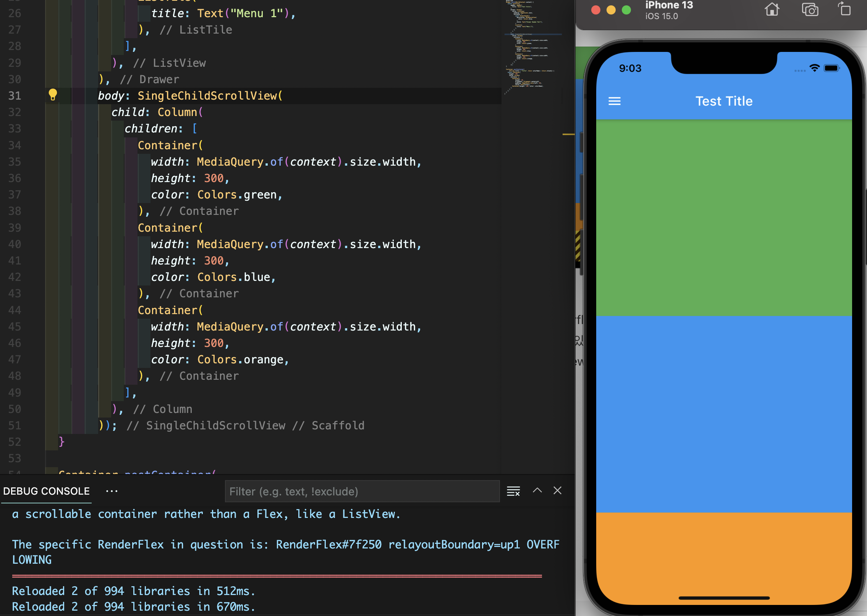Click the lightbulb code action icon

[x=53, y=95]
